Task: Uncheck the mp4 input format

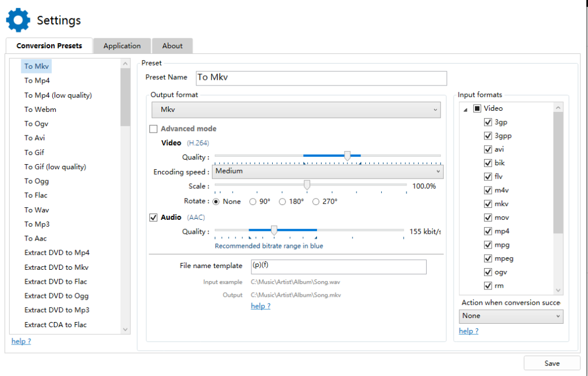Action: [x=488, y=231]
